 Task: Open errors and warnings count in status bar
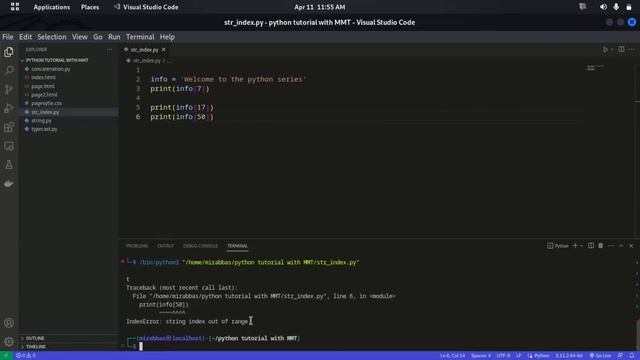point(25,356)
